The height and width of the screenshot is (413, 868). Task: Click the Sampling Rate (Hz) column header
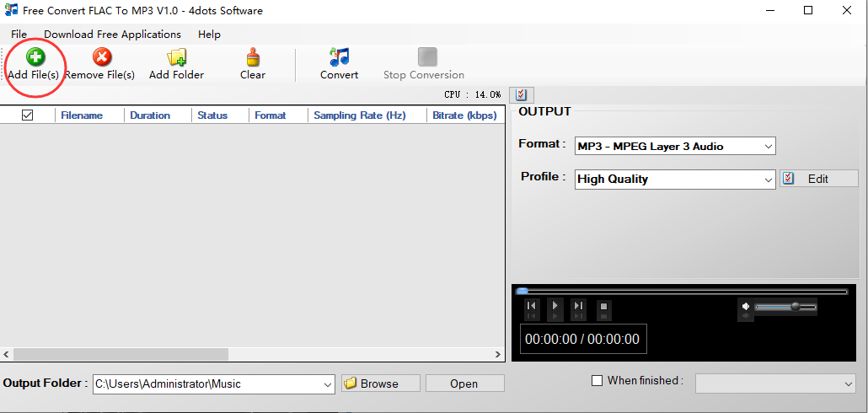[x=360, y=115]
